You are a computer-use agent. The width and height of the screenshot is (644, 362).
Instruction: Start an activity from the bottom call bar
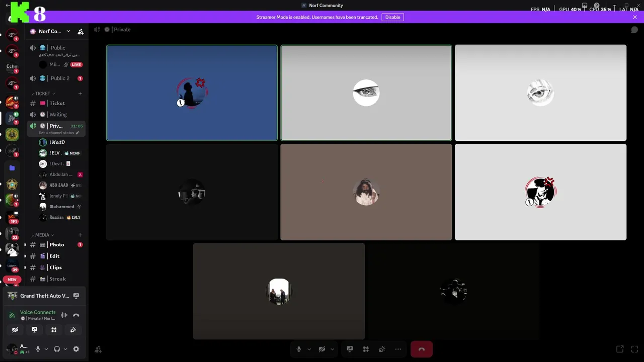tap(366, 349)
